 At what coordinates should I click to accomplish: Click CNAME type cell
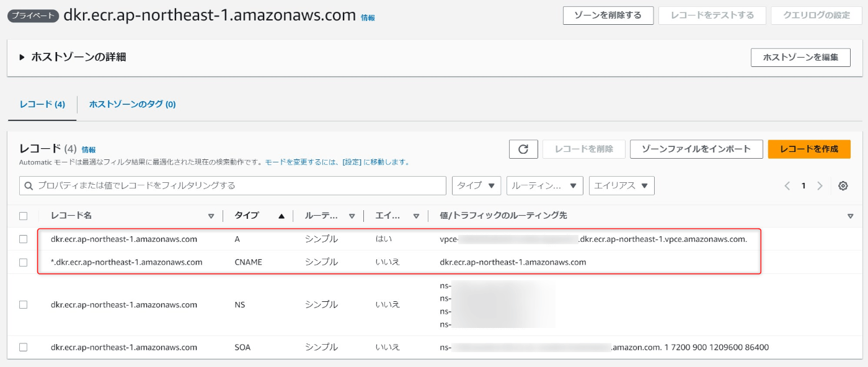pyautogui.click(x=249, y=262)
